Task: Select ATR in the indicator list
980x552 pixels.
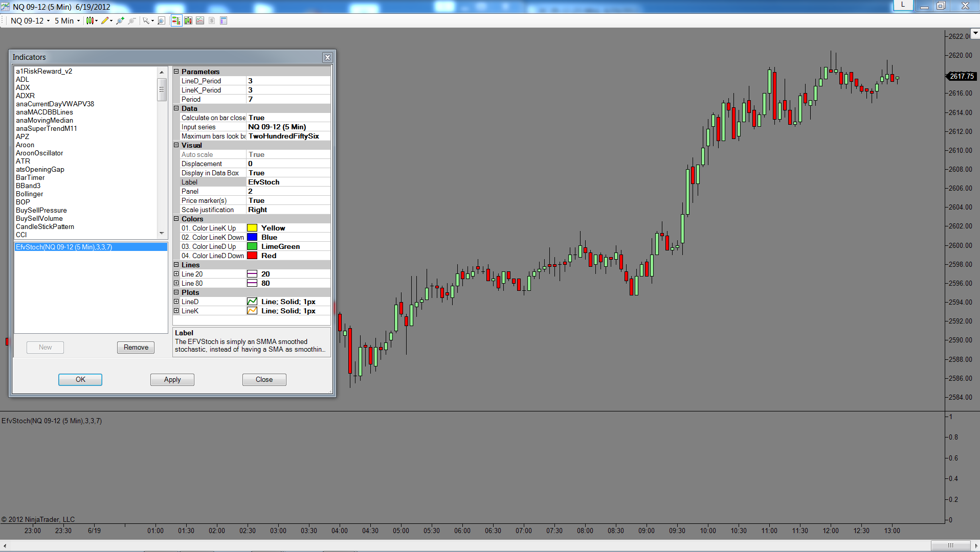Action: coord(23,161)
